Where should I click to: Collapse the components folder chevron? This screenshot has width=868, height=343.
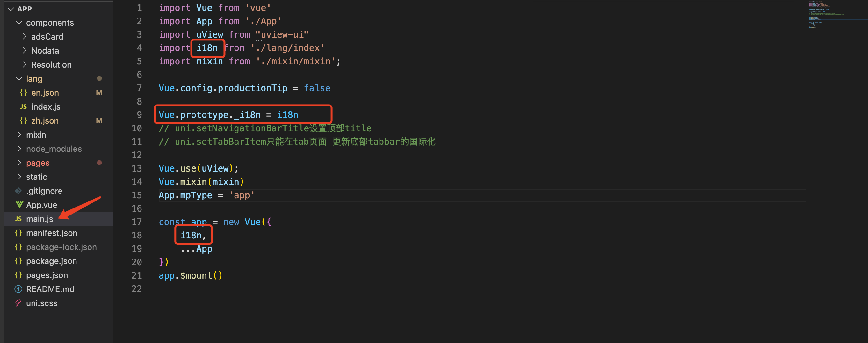click(x=19, y=23)
